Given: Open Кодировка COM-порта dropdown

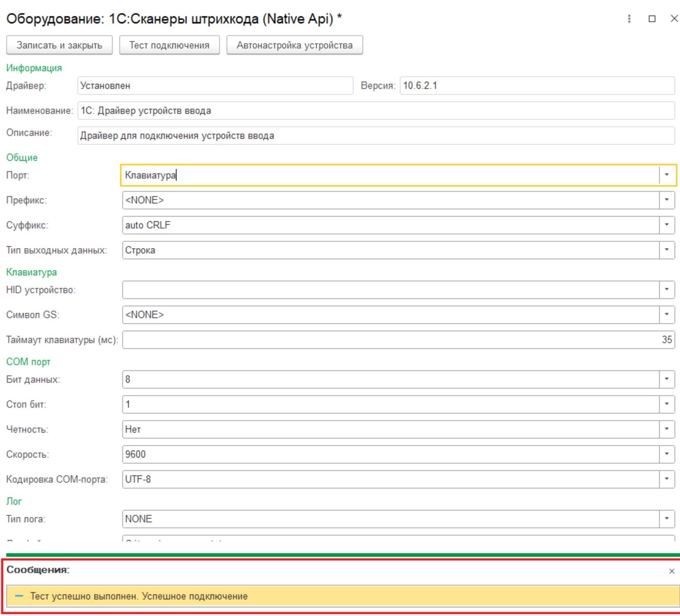Looking at the screenshot, I should point(667,479).
